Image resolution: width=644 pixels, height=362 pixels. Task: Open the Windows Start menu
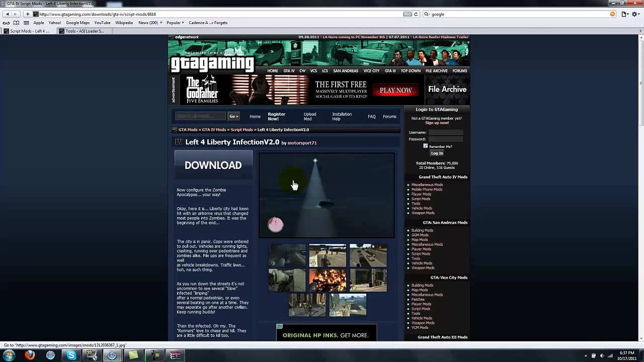point(9,355)
